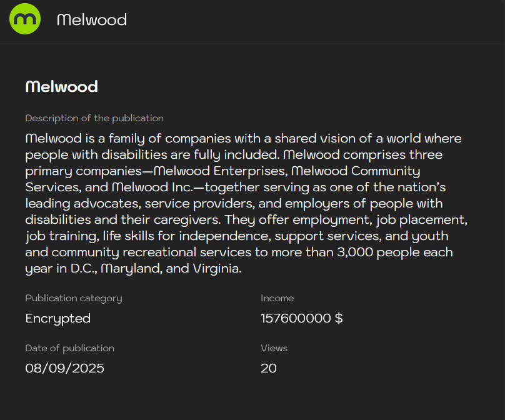Click the Melwood title in the header
505x420 pixels.
pyautogui.click(x=91, y=20)
